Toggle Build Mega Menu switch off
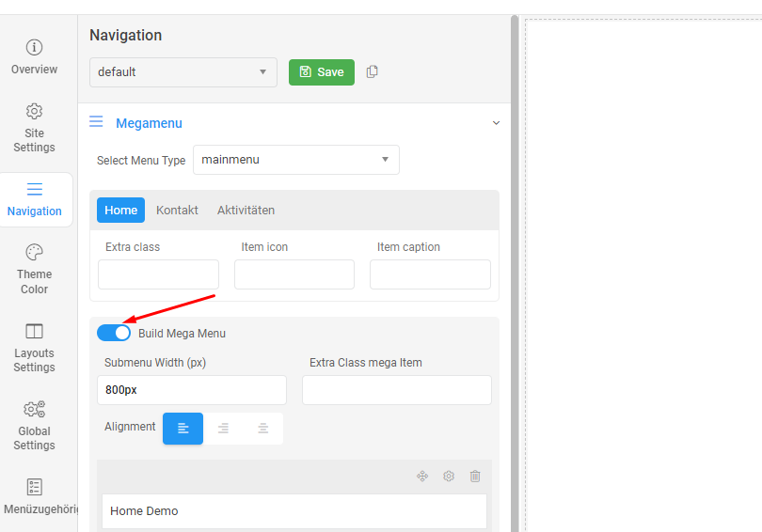The width and height of the screenshot is (762, 532). pyautogui.click(x=114, y=333)
